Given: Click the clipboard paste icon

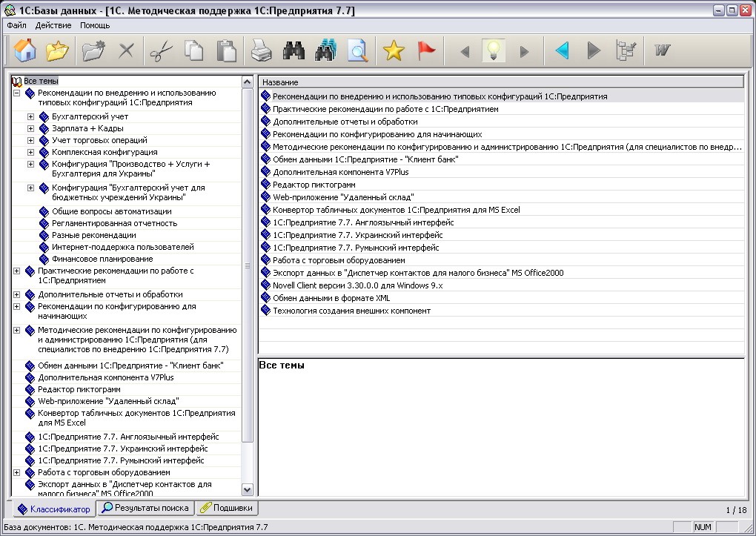Looking at the screenshot, I should coord(227,50).
